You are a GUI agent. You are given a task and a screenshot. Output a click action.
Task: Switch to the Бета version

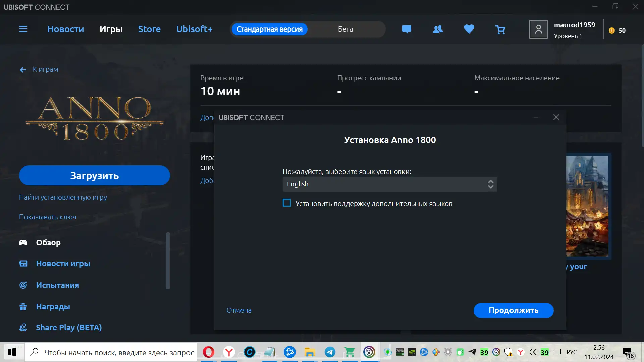point(345,29)
